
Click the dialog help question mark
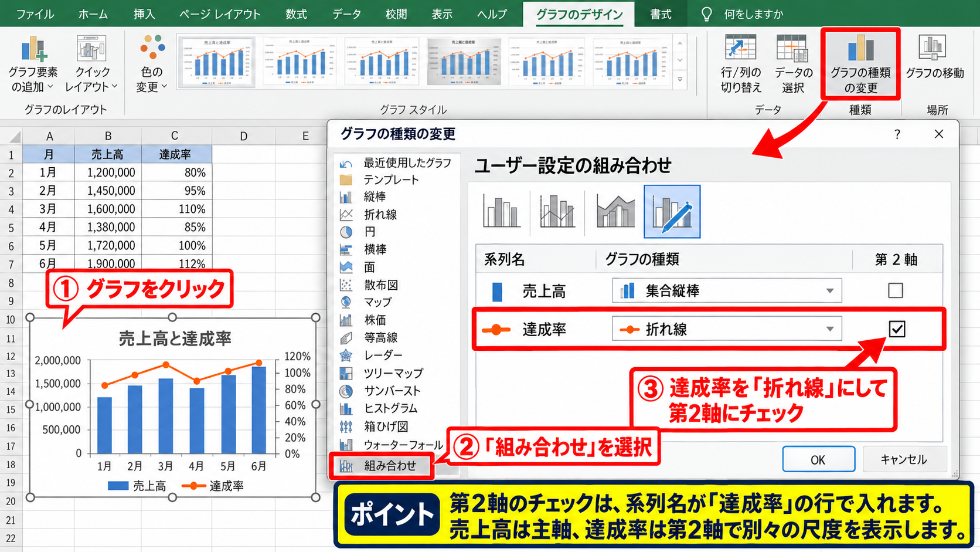(x=897, y=134)
